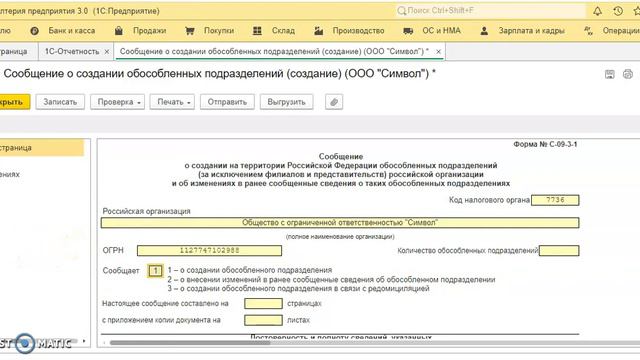Click the save diskette icon in header

point(609,74)
